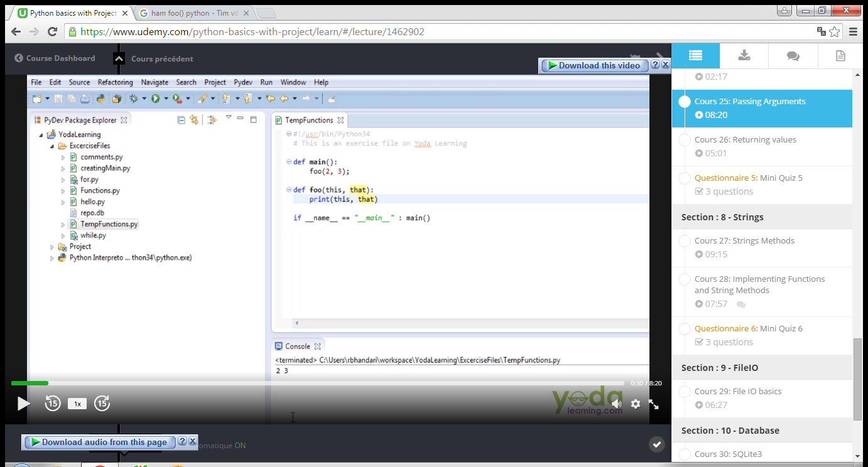Skip forward 15 seconds in video
The height and width of the screenshot is (467, 868).
point(102,404)
